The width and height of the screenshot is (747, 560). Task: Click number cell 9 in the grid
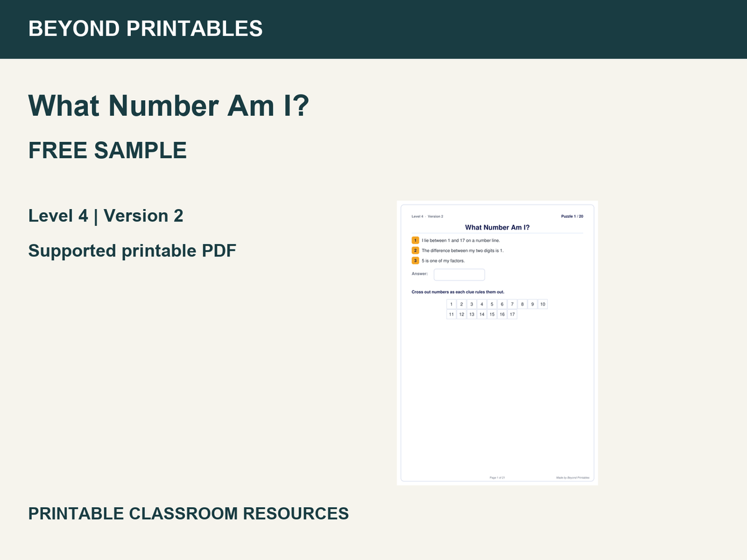coord(532,304)
